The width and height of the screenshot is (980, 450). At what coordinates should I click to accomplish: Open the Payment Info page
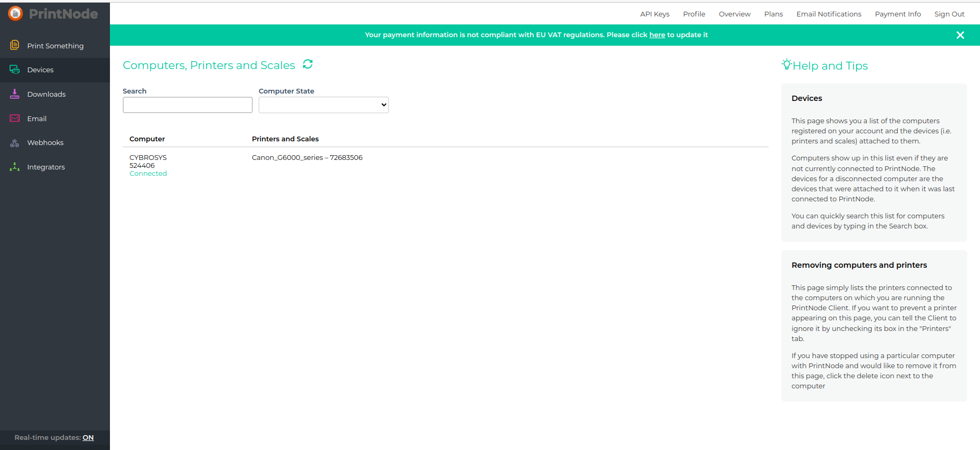click(898, 14)
